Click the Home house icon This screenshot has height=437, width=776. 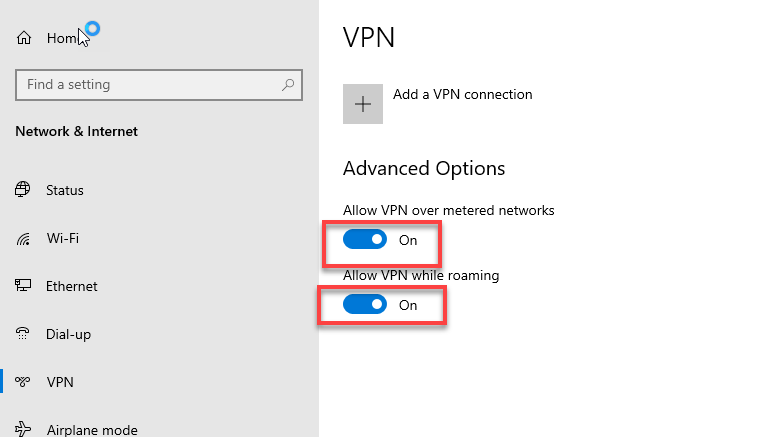click(24, 38)
